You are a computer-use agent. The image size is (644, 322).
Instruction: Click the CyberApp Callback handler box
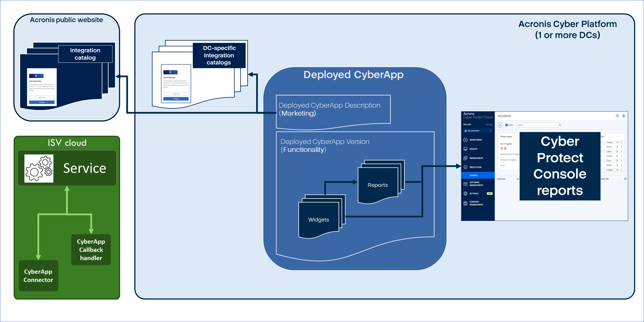coord(91,250)
